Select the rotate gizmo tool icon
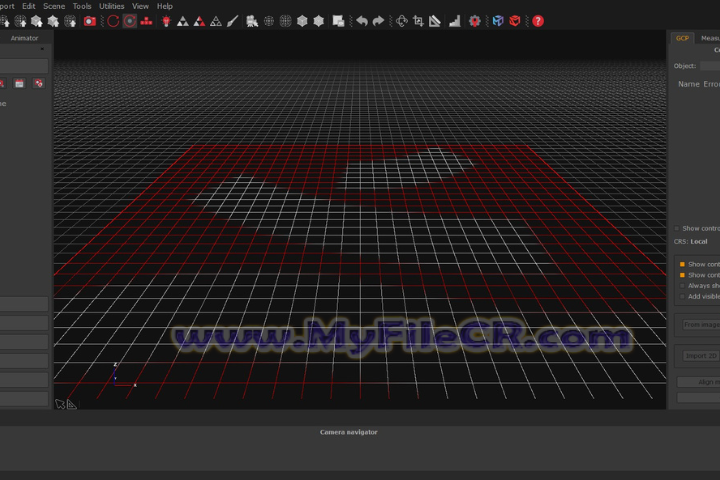The height and width of the screenshot is (480, 720). (402, 21)
